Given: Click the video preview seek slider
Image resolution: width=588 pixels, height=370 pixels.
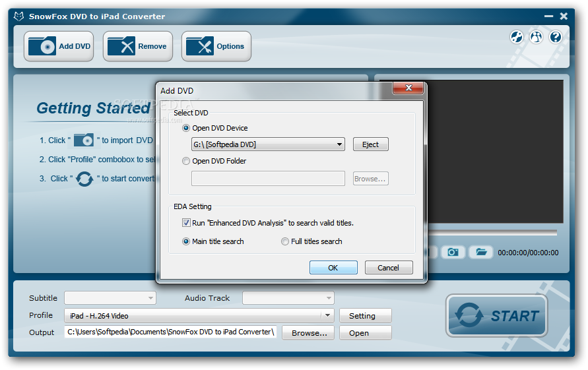Looking at the screenshot, I should tap(492, 233).
